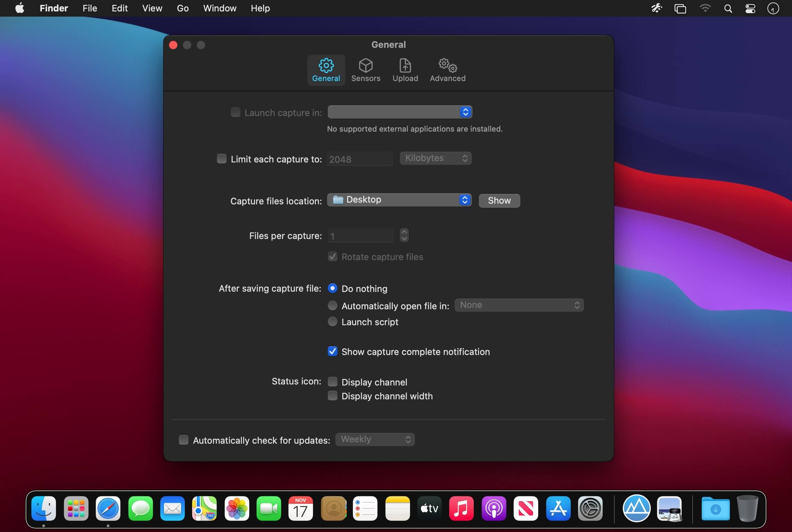Switch to the Upload tab
The height and width of the screenshot is (532, 792).
[x=405, y=70]
